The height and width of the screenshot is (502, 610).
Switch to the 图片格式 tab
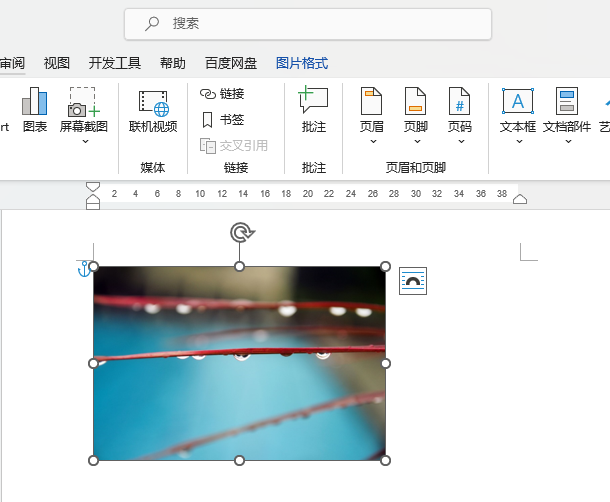pos(302,63)
